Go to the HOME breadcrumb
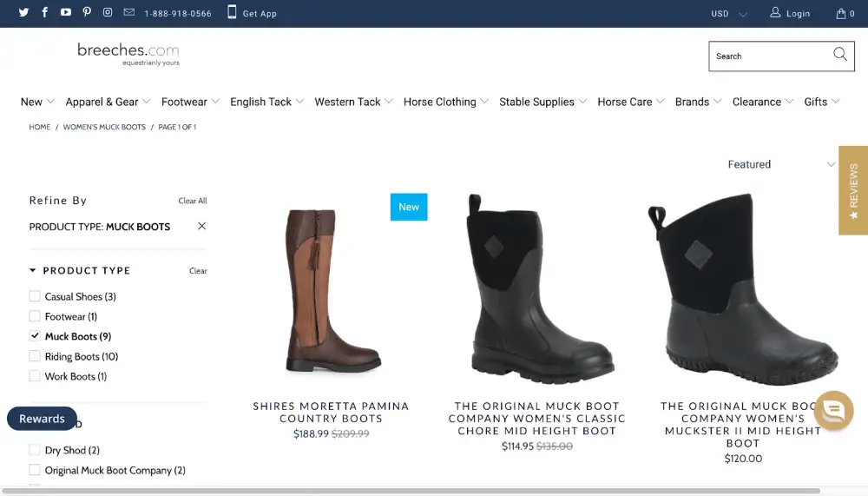Viewport: 868px width, 496px height. 40,127
